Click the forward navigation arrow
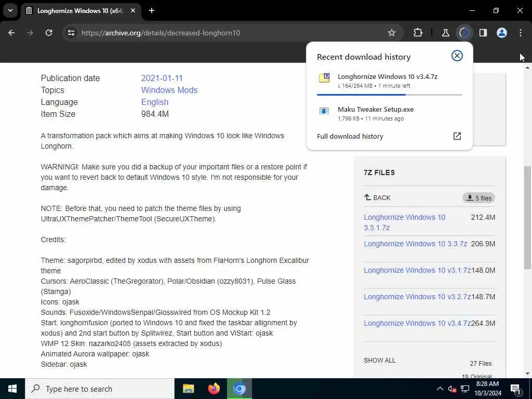The height and width of the screenshot is (399, 532). tap(30, 33)
